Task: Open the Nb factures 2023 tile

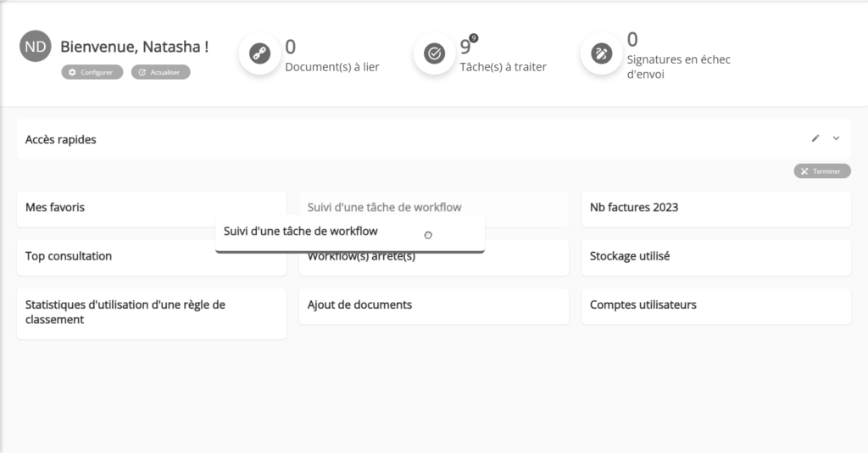Action: click(x=715, y=210)
